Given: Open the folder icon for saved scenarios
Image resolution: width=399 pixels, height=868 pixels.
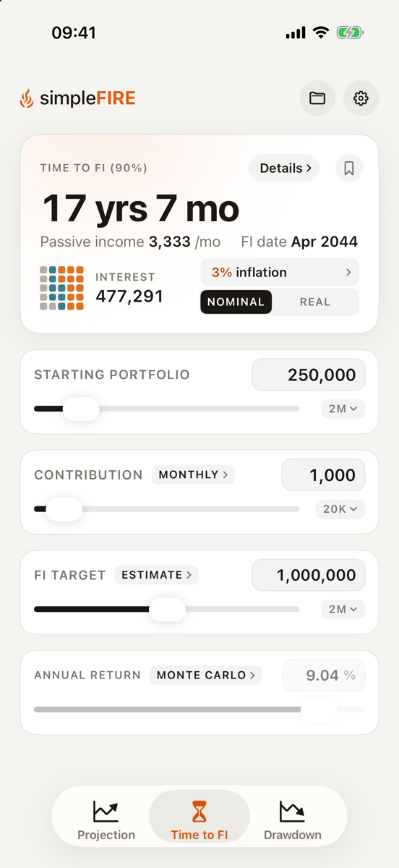Looking at the screenshot, I should coord(317,98).
